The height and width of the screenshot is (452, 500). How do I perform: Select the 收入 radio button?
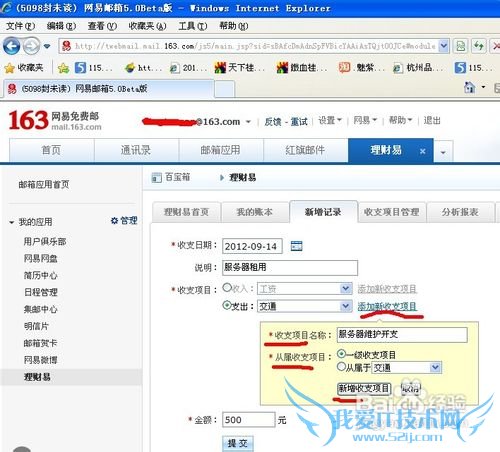(227, 287)
